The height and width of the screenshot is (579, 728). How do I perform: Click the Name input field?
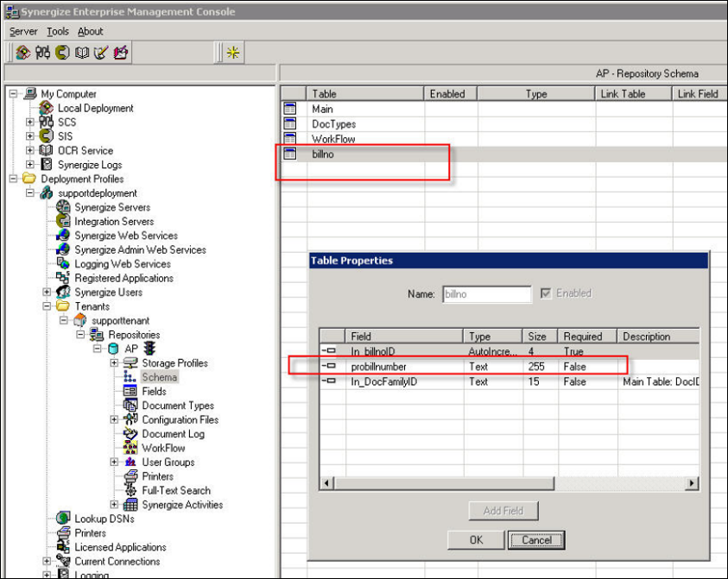(486, 294)
